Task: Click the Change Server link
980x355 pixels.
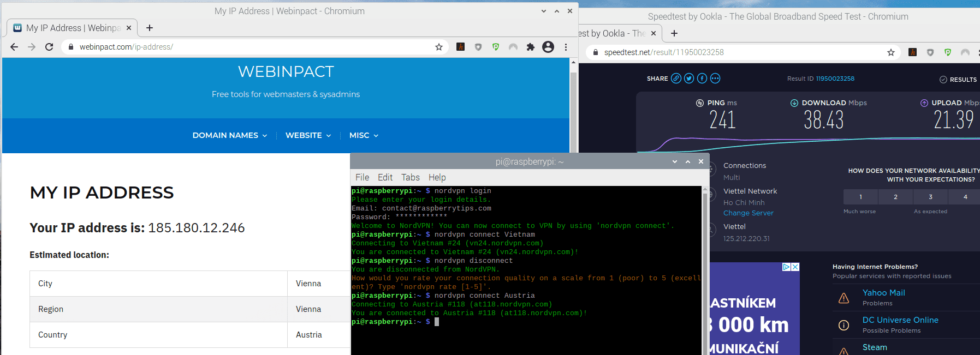Action: pyautogui.click(x=748, y=213)
